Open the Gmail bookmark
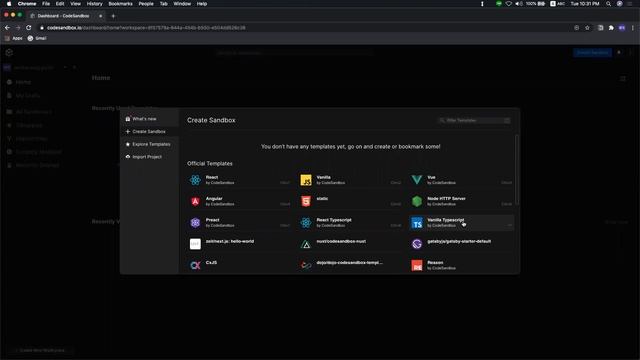This screenshot has height=360, width=640. pos(37,38)
